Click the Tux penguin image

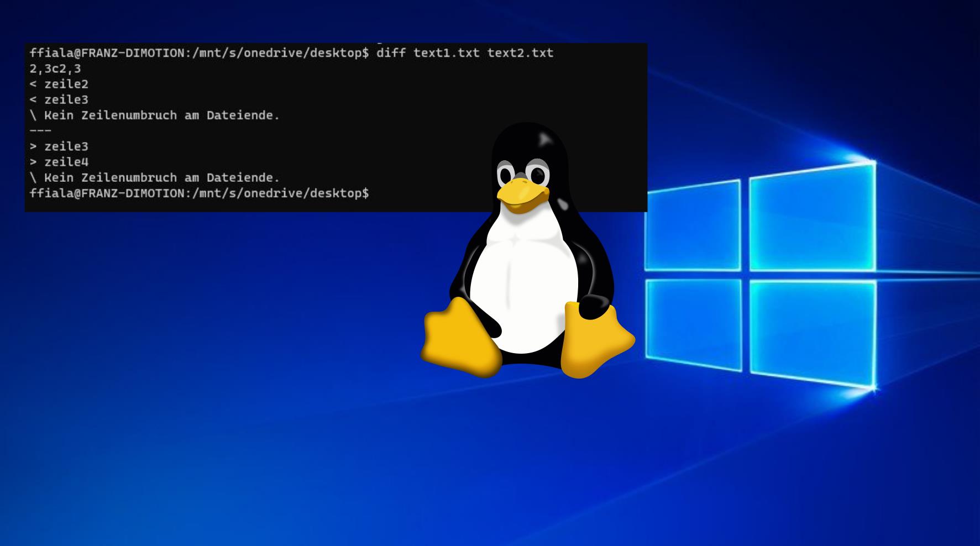(528, 250)
